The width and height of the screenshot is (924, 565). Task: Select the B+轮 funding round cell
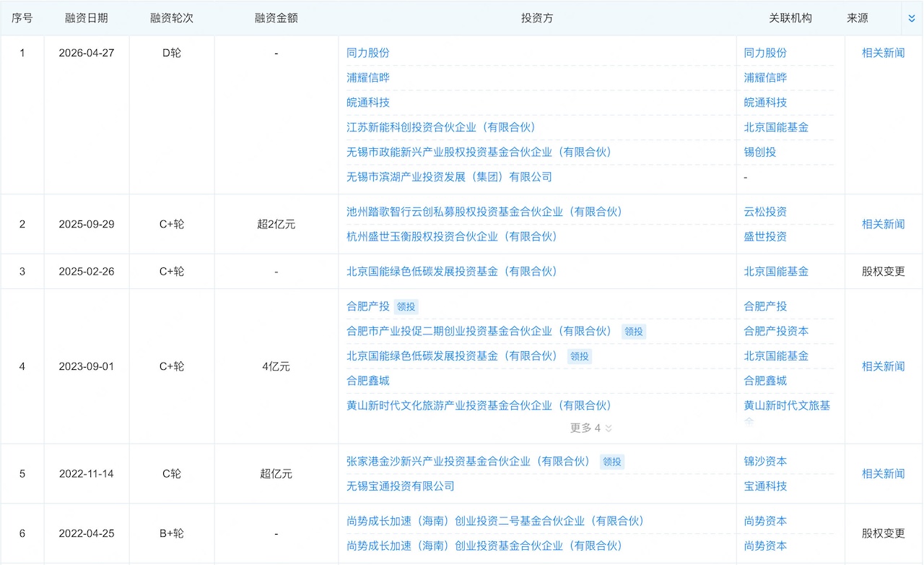click(172, 533)
